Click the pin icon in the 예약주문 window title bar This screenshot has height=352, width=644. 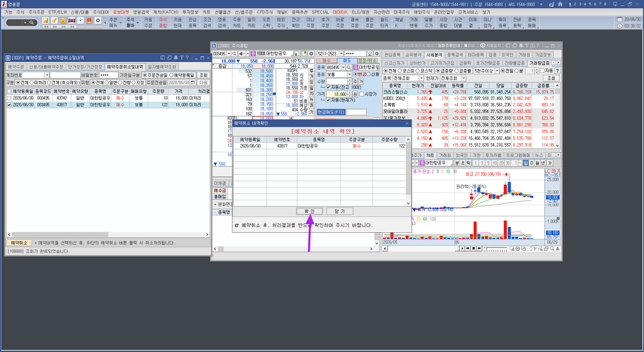click(176, 58)
